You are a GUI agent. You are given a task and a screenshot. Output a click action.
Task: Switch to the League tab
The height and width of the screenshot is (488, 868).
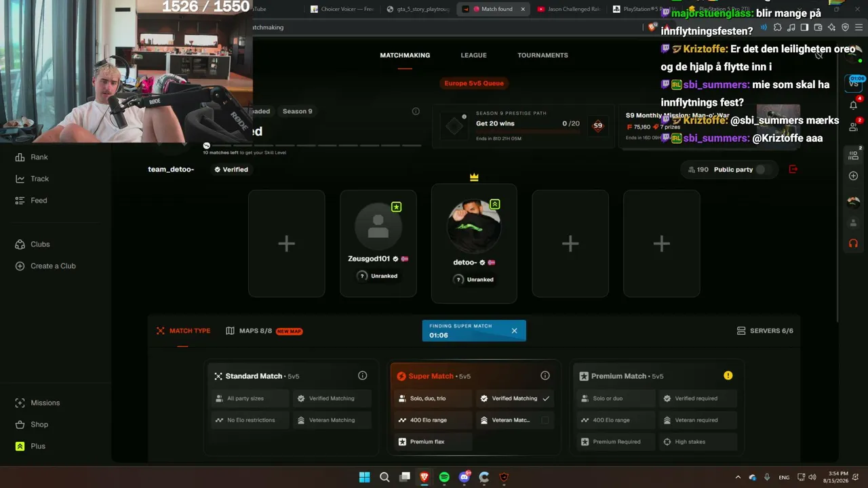click(473, 56)
